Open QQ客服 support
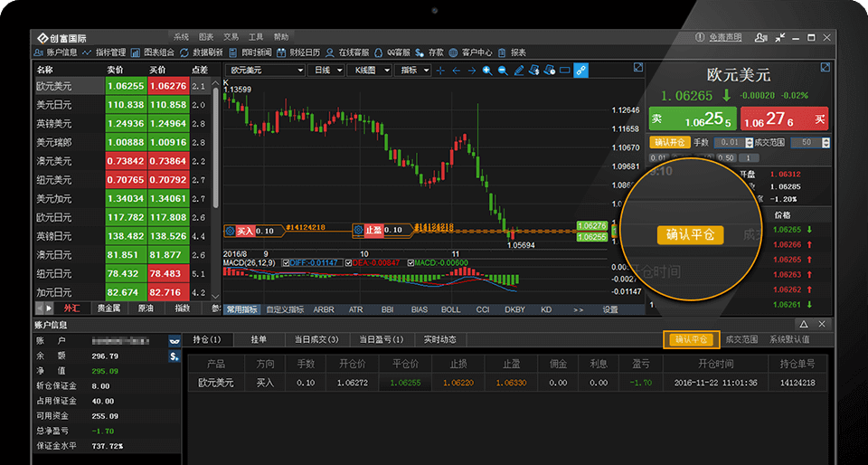Viewport: 868px width, 465px height. pyautogui.click(x=392, y=52)
